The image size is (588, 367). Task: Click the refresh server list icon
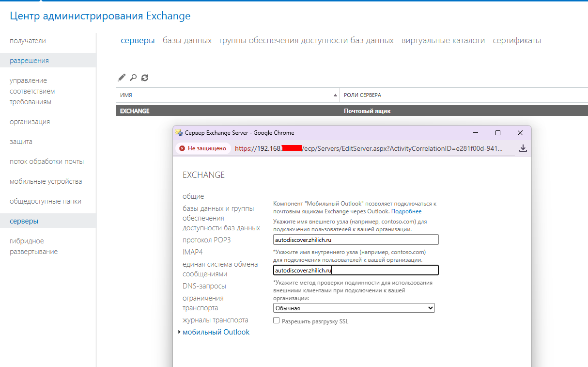click(145, 78)
